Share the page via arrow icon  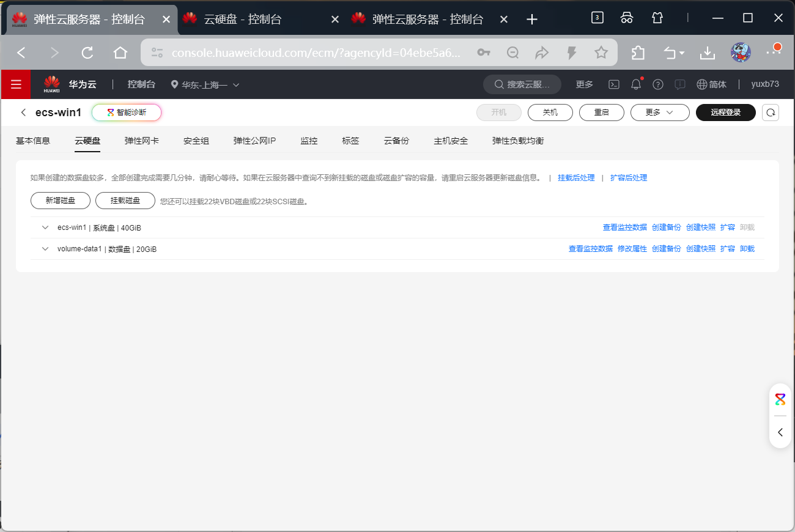tap(542, 53)
